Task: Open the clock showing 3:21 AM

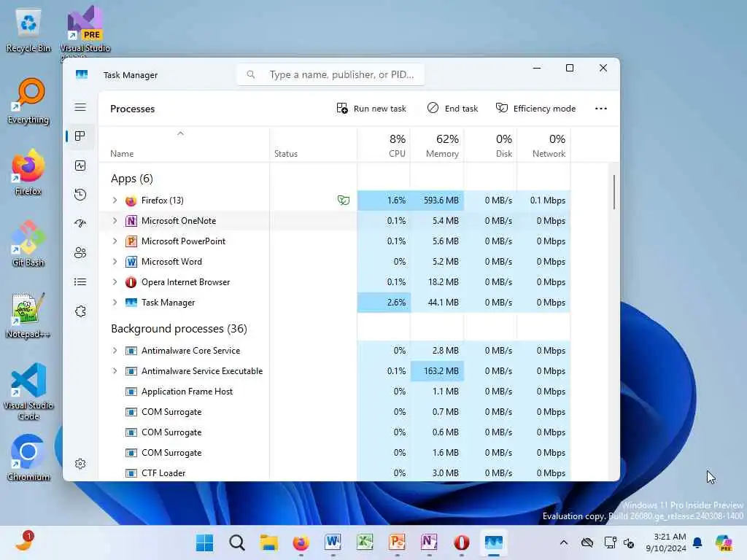Action: click(x=665, y=542)
